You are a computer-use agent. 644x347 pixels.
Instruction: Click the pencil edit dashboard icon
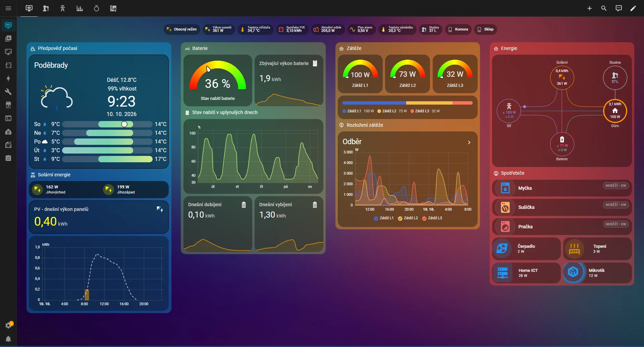point(633,8)
